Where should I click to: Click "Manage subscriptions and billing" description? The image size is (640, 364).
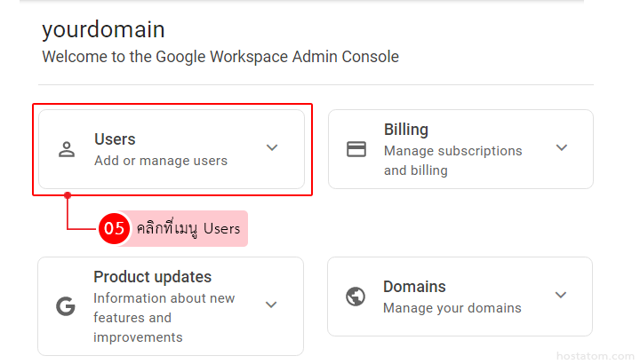(x=452, y=161)
